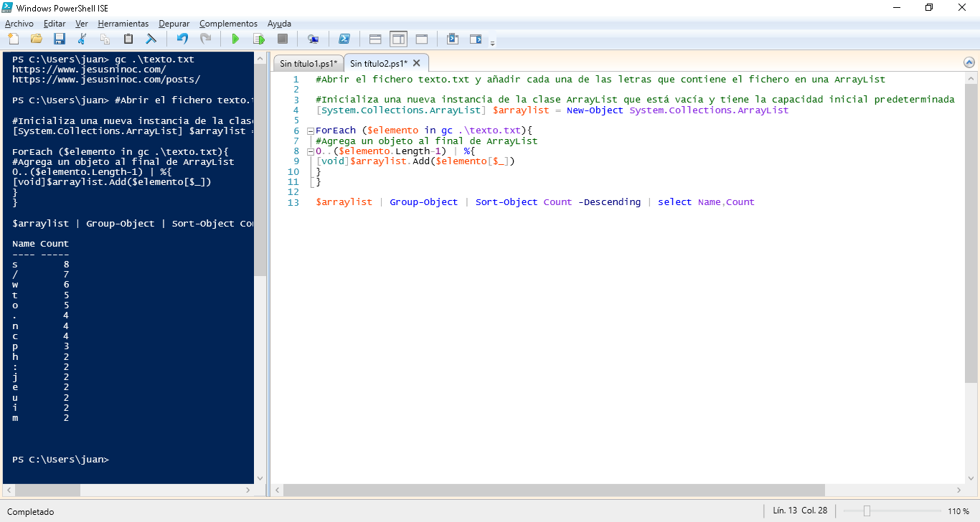Open the Depurar menu
The image size is (980, 522).
coord(174,24)
